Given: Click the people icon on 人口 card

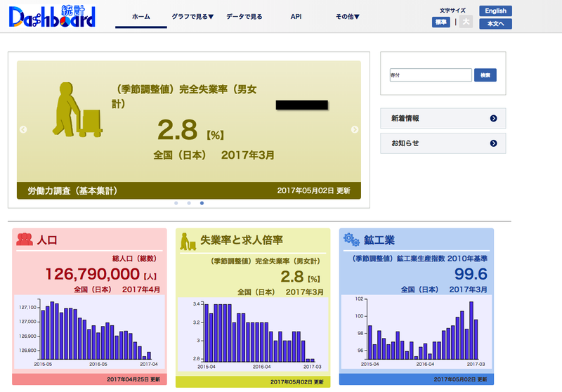Looking at the screenshot, I should (x=25, y=240).
